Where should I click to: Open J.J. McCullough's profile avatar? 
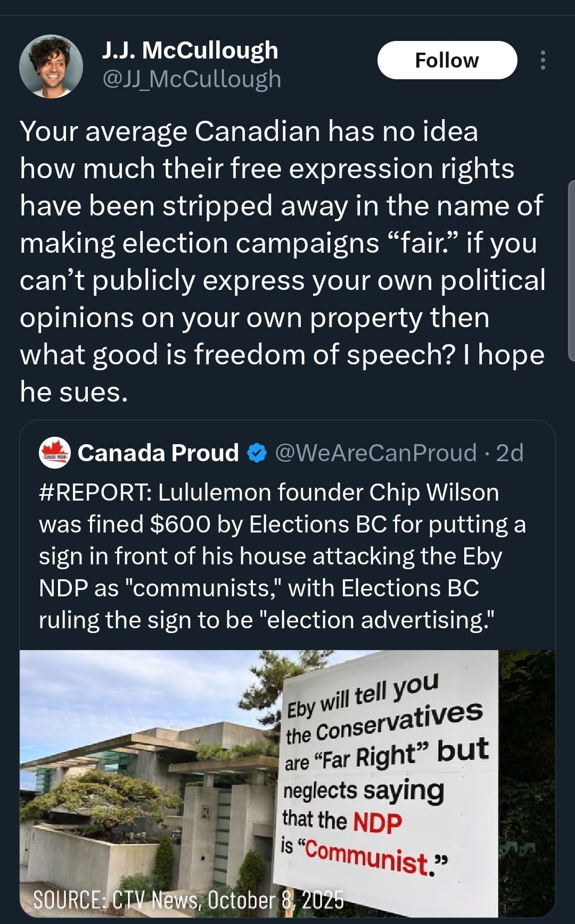pyautogui.click(x=51, y=66)
